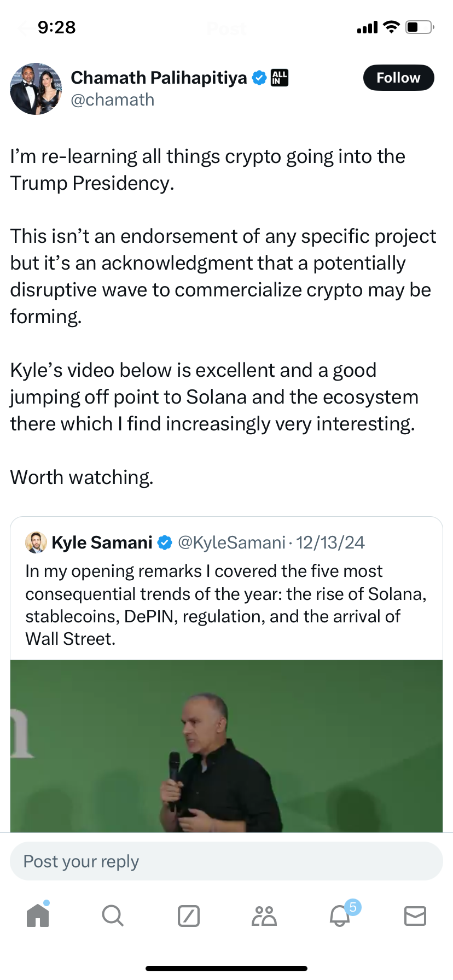Open the quoted post's 12/13/24 date
453x980 pixels.
tap(330, 542)
